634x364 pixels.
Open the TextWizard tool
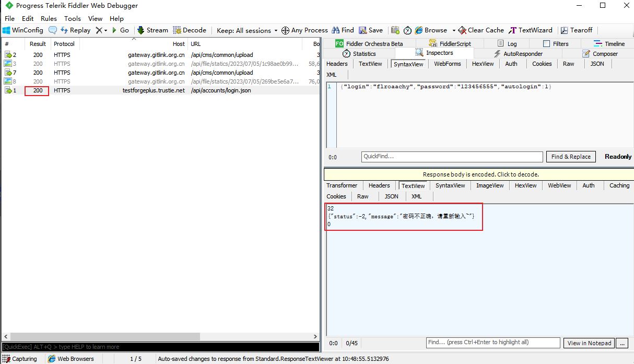pos(531,30)
